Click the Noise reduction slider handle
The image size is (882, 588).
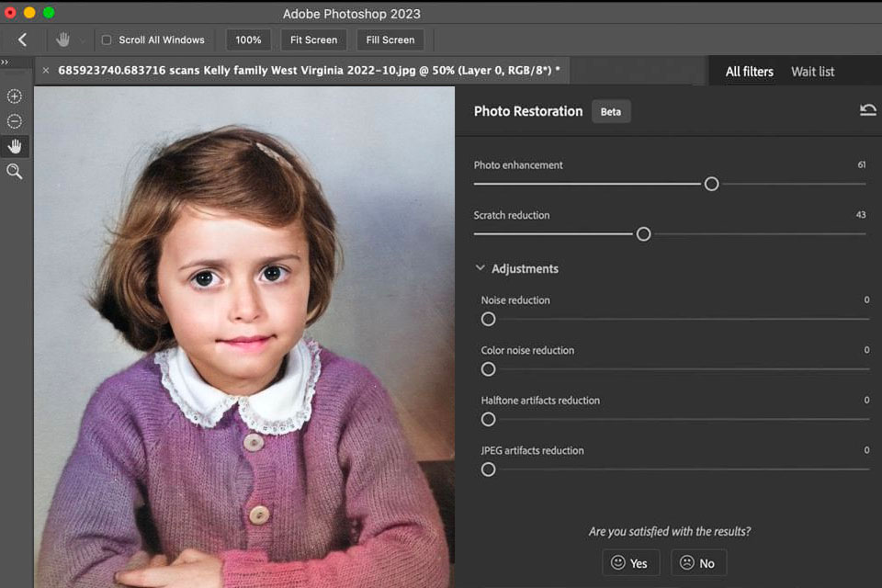coord(488,319)
